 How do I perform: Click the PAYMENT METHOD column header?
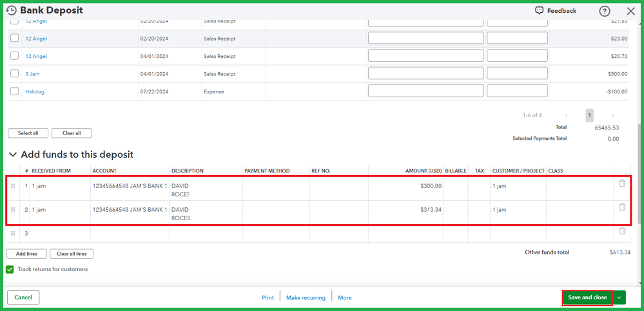(267, 171)
